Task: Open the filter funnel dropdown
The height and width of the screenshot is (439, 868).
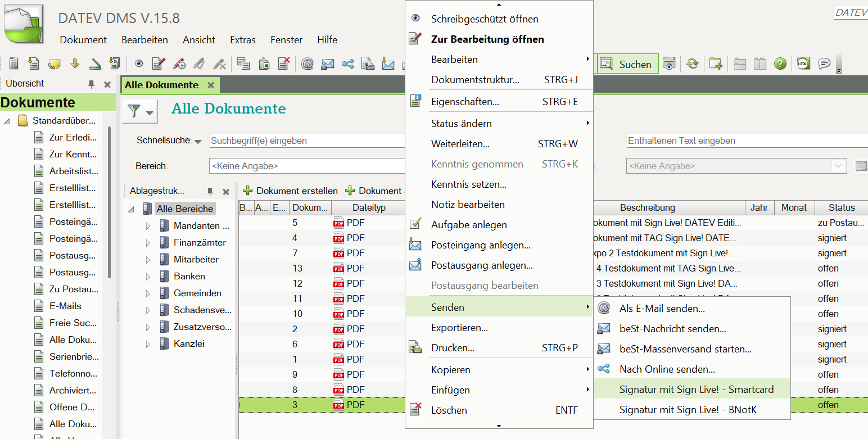Action: click(140, 112)
